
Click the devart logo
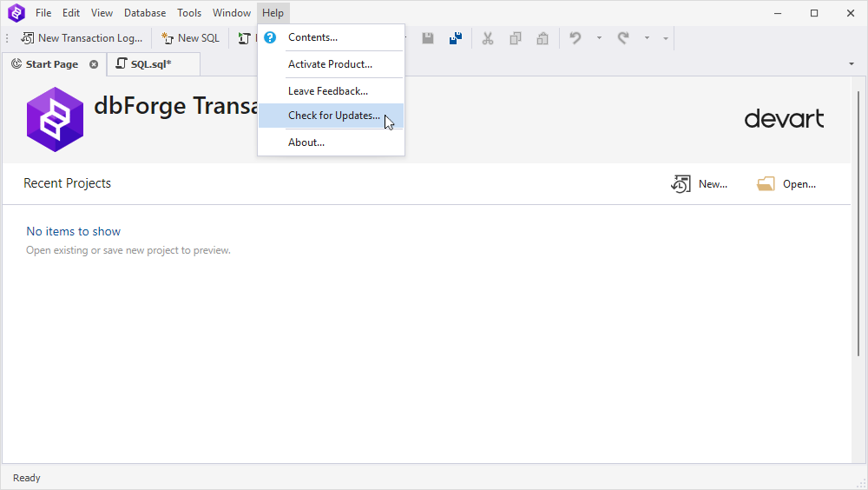[784, 119]
